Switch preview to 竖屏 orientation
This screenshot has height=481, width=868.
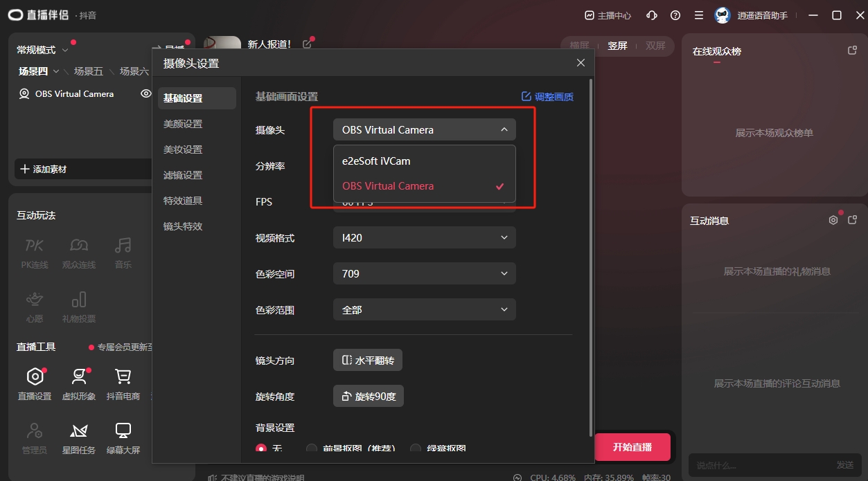(617, 46)
